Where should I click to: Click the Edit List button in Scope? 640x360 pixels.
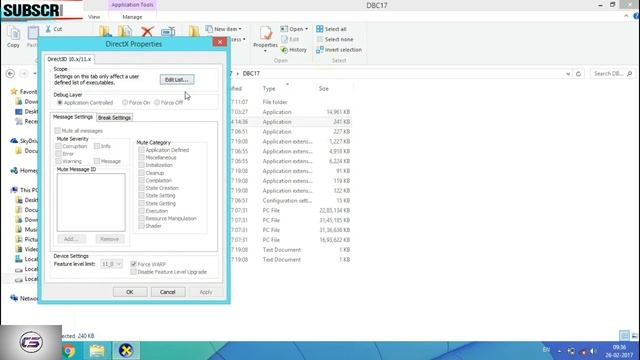(177, 80)
